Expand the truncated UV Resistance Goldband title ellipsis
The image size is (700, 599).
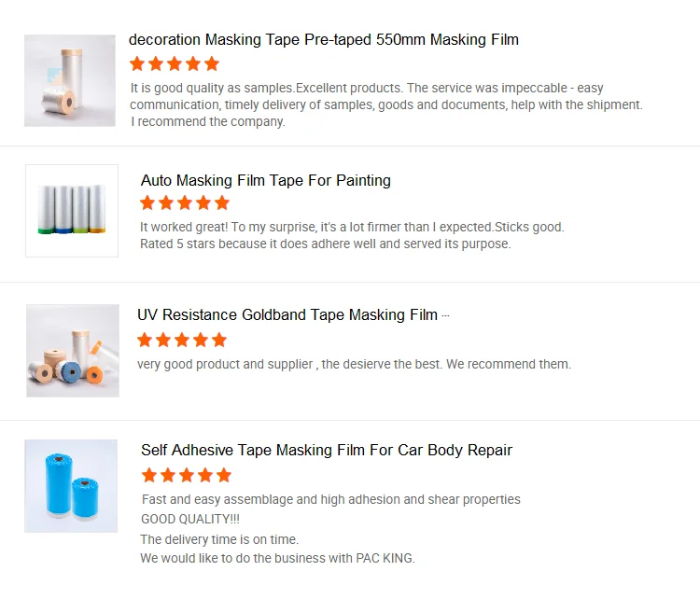445,315
